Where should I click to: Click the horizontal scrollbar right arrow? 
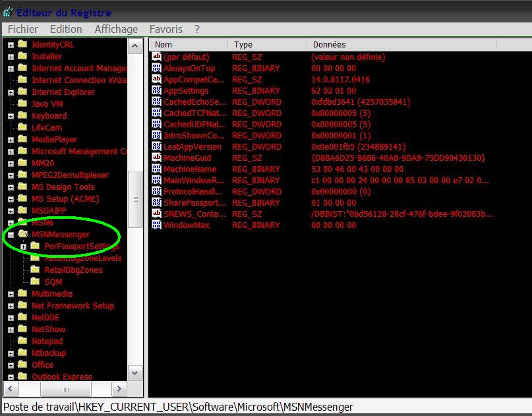(x=119, y=389)
